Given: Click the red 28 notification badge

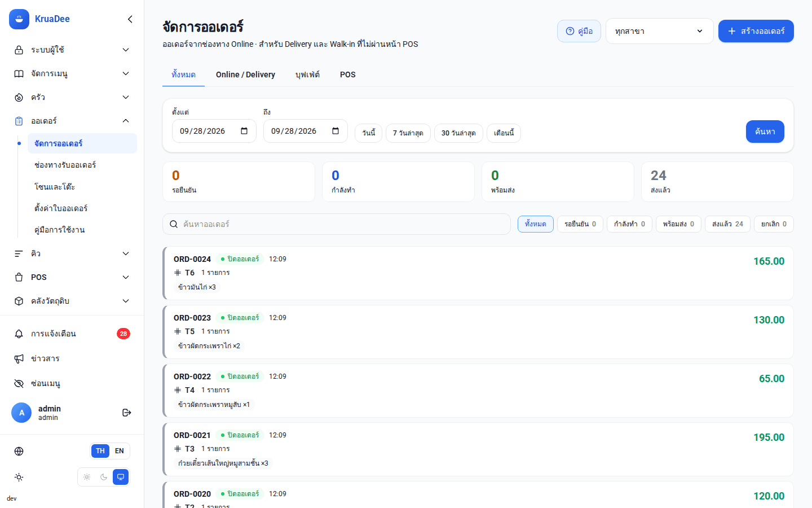Looking at the screenshot, I should tap(123, 334).
